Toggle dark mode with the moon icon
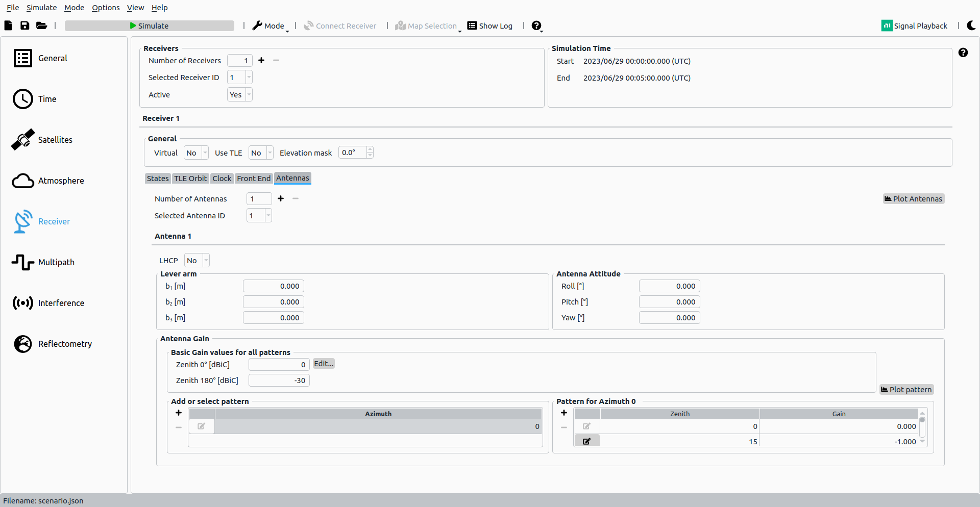This screenshot has height=507, width=980. tap(971, 26)
